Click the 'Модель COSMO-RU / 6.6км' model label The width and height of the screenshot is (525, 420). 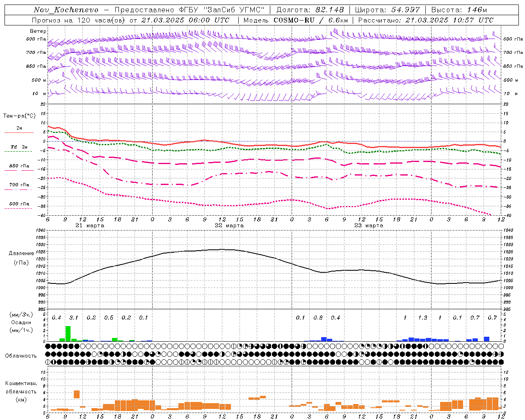click(x=296, y=20)
